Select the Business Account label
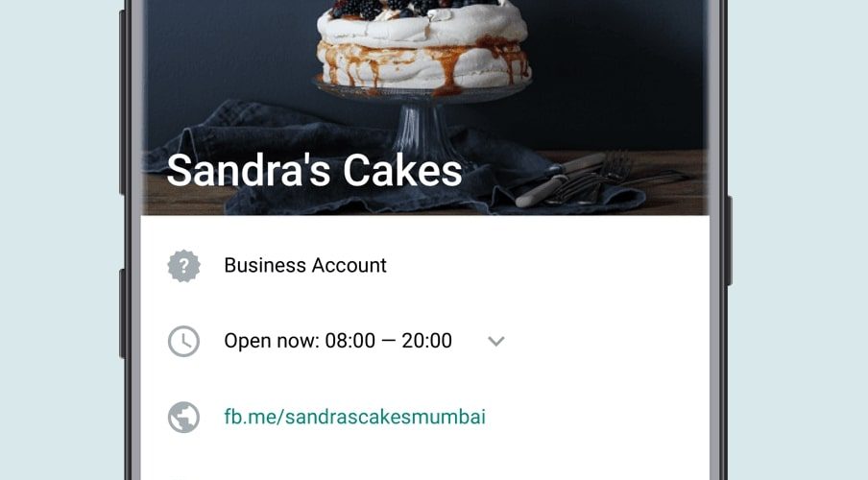 click(305, 265)
